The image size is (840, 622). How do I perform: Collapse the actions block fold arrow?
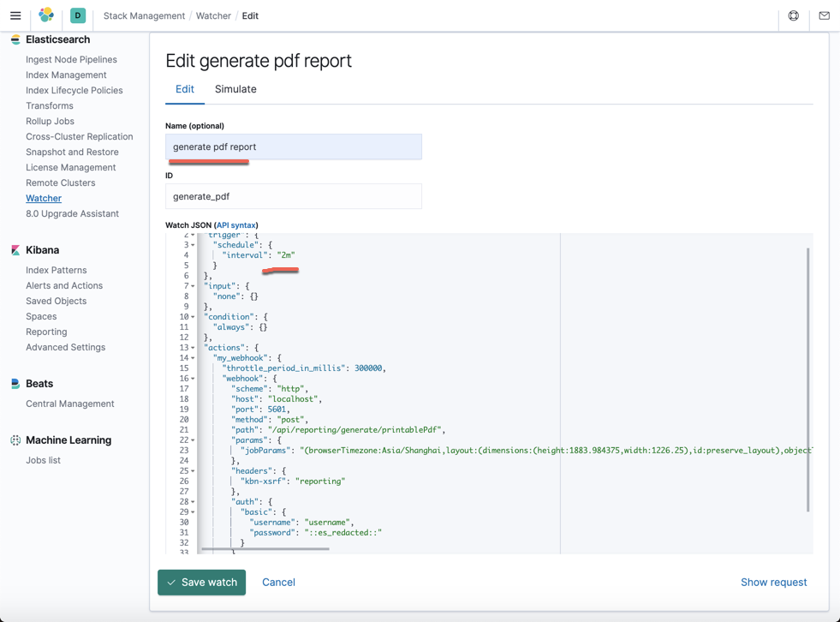point(194,348)
